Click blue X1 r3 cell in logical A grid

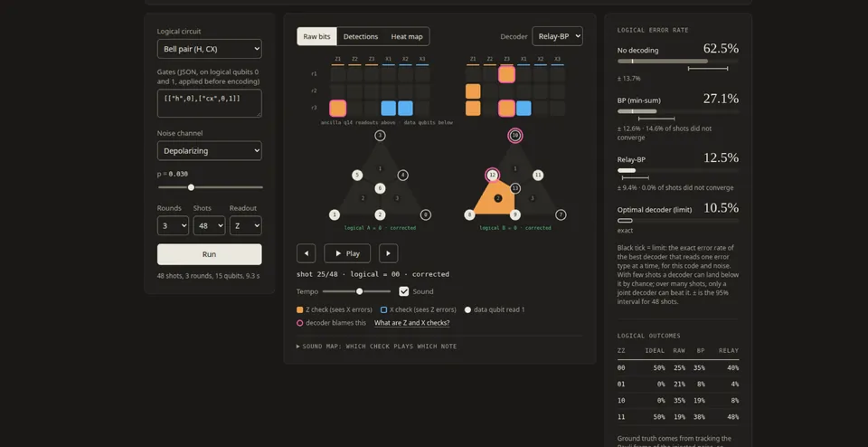pos(389,108)
